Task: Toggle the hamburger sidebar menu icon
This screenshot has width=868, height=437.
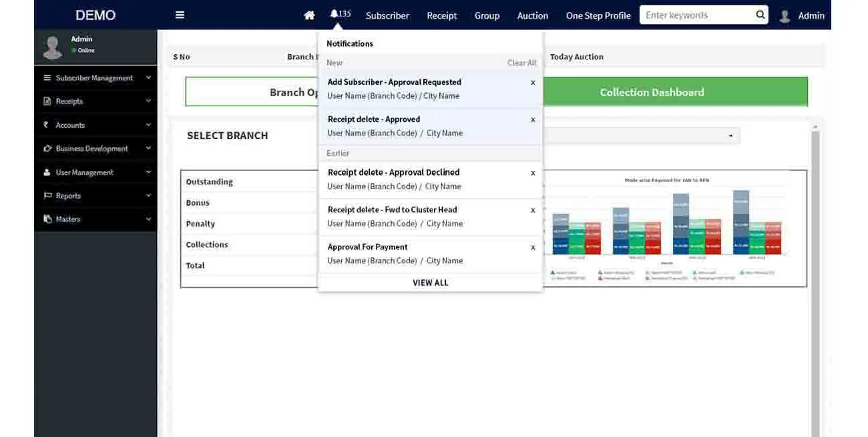Action: [180, 15]
